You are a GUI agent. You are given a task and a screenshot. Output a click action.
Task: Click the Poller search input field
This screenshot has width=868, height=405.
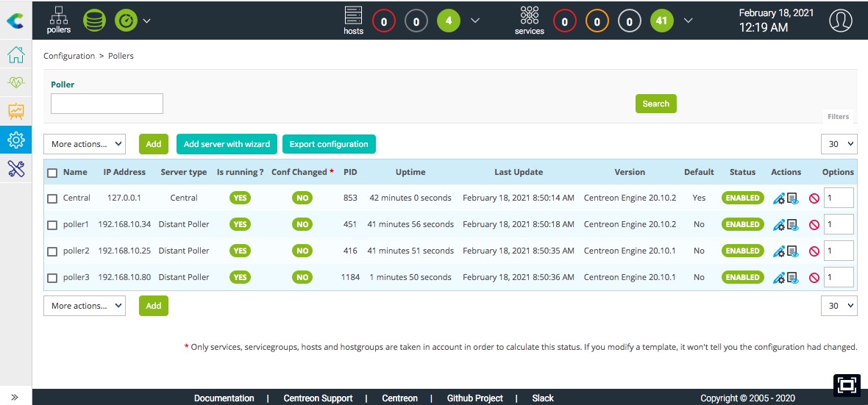point(107,104)
